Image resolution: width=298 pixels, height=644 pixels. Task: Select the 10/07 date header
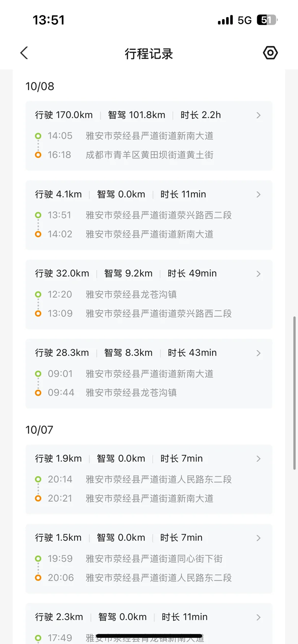pos(39,430)
